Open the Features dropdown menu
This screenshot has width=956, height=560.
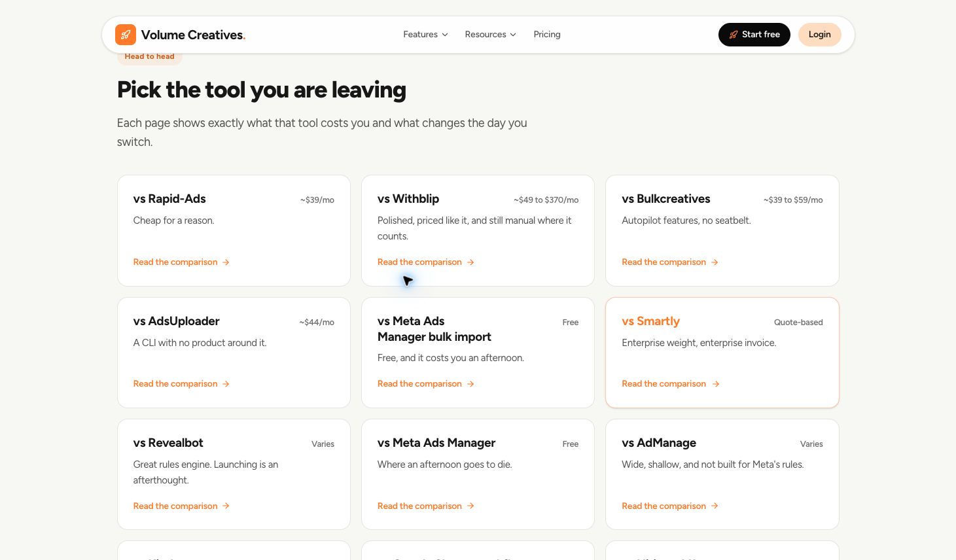click(425, 35)
